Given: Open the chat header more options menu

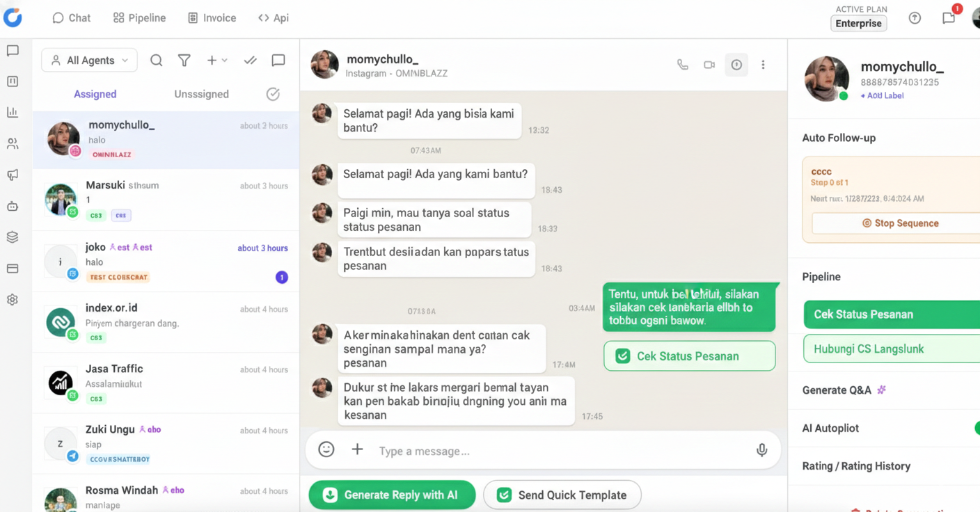Looking at the screenshot, I should (x=763, y=65).
